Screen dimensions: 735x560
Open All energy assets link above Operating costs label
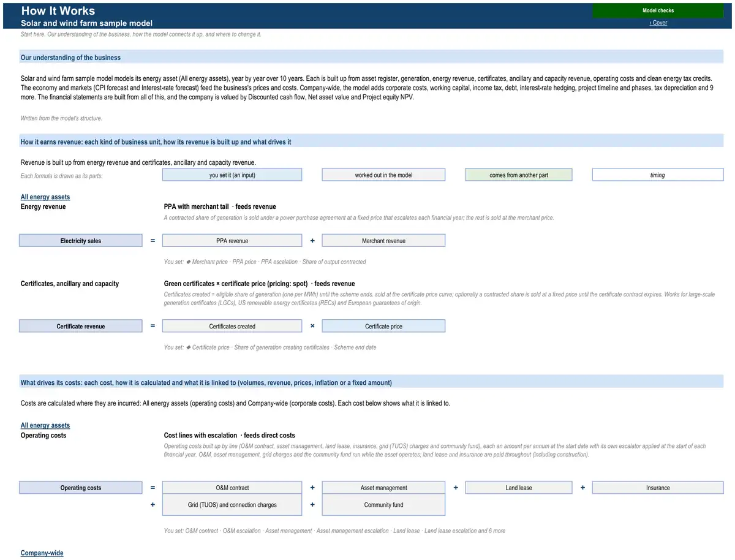pyautogui.click(x=45, y=425)
